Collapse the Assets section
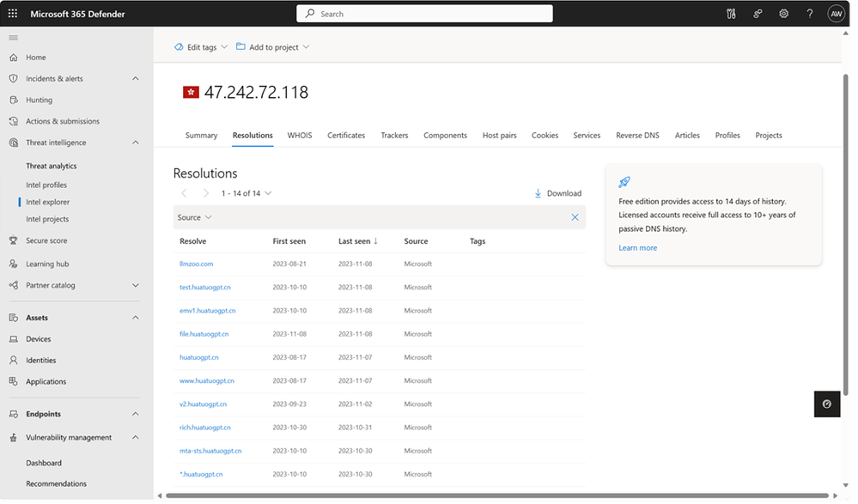858x504 pixels. (x=136, y=318)
